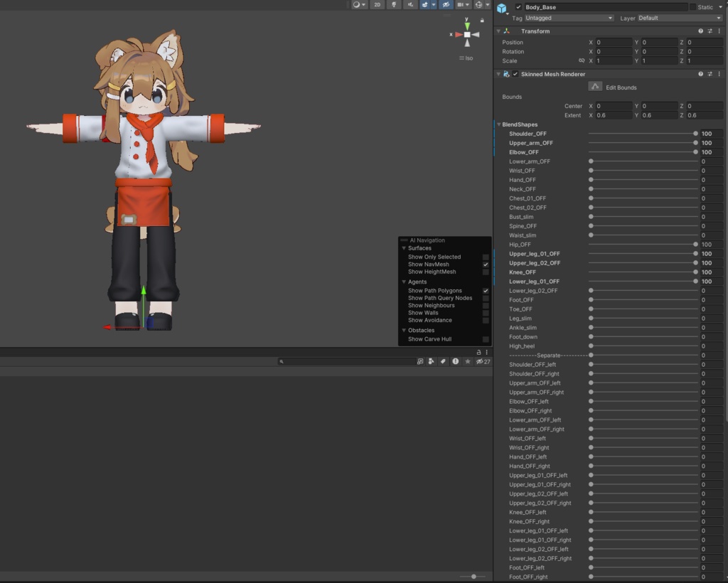
Task: Click Search by Import Log Type icon
Action: point(456,361)
